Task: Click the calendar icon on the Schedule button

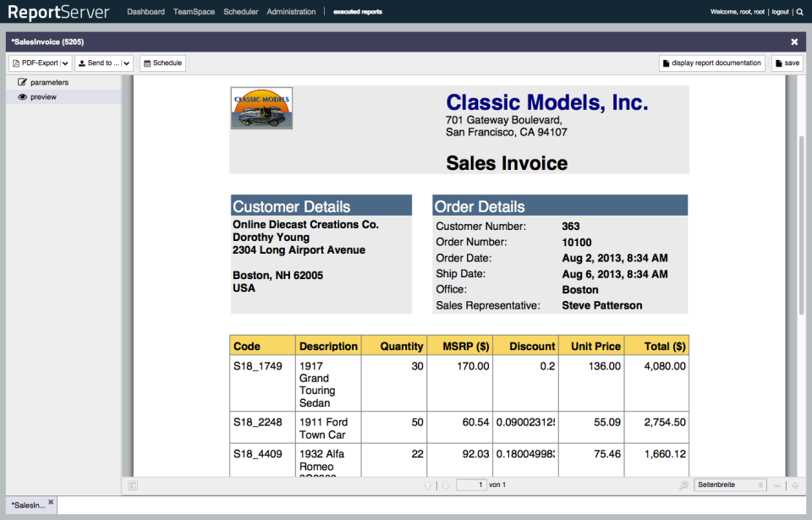Action: pos(145,63)
